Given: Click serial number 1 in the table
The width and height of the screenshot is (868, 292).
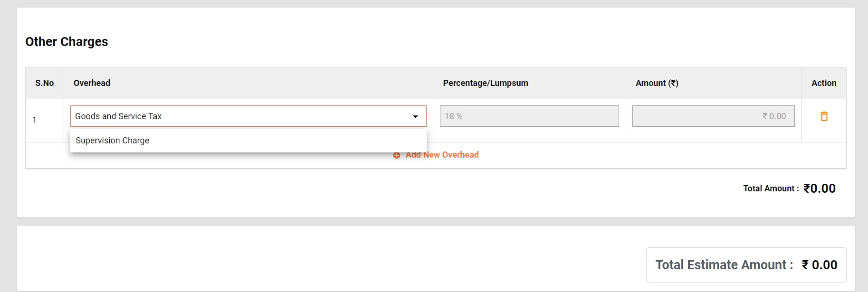Looking at the screenshot, I should [x=34, y=120].
